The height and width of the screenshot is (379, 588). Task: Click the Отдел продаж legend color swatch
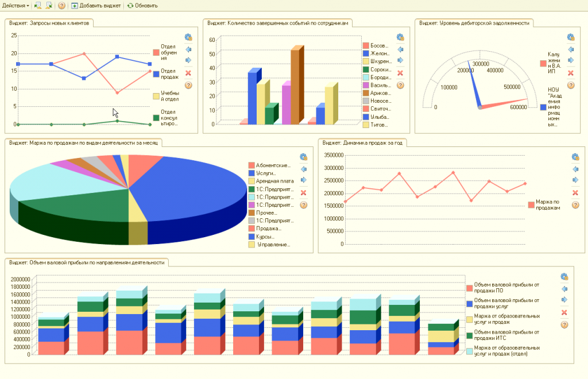(156, 74)
